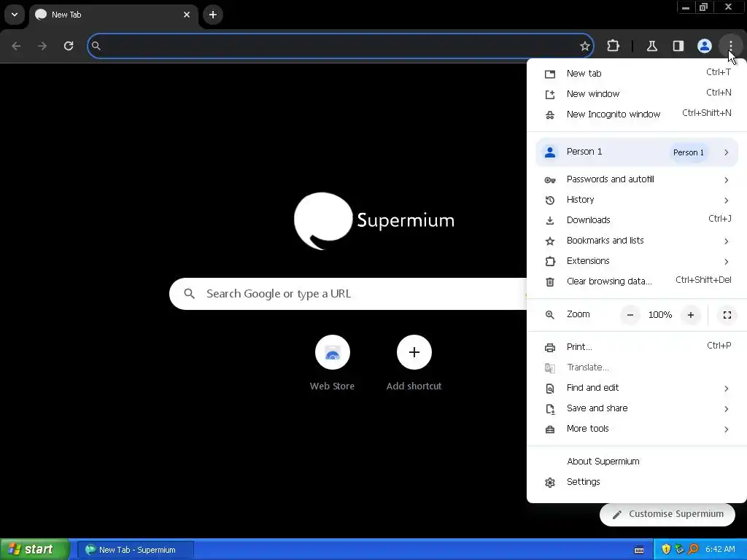Decrease zoom with the minus button
This screenshot has height=560, width=747.
pos(630,315)
